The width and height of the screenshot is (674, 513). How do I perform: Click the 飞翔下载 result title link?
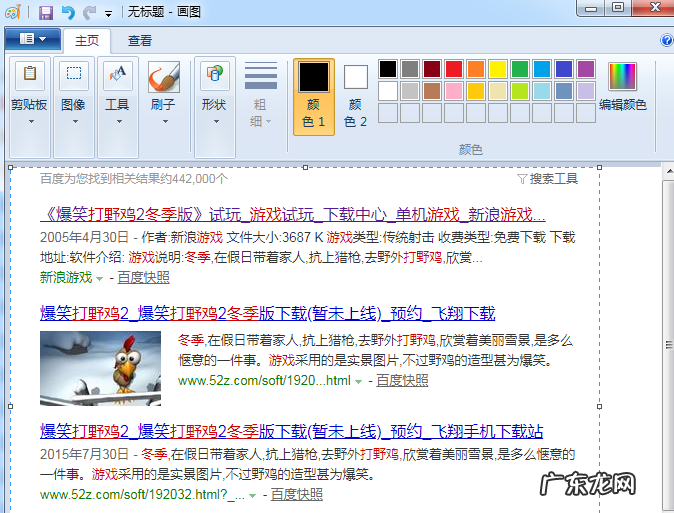point(267,313)
